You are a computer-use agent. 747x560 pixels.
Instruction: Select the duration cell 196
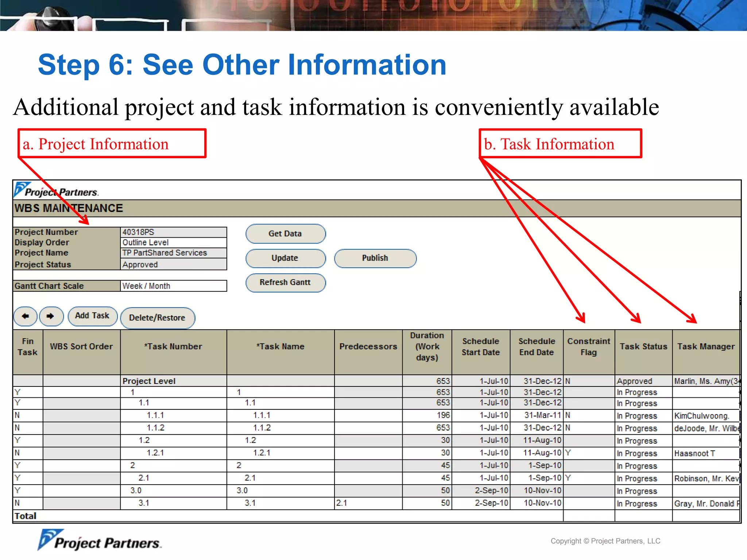(x=427, y=415)
